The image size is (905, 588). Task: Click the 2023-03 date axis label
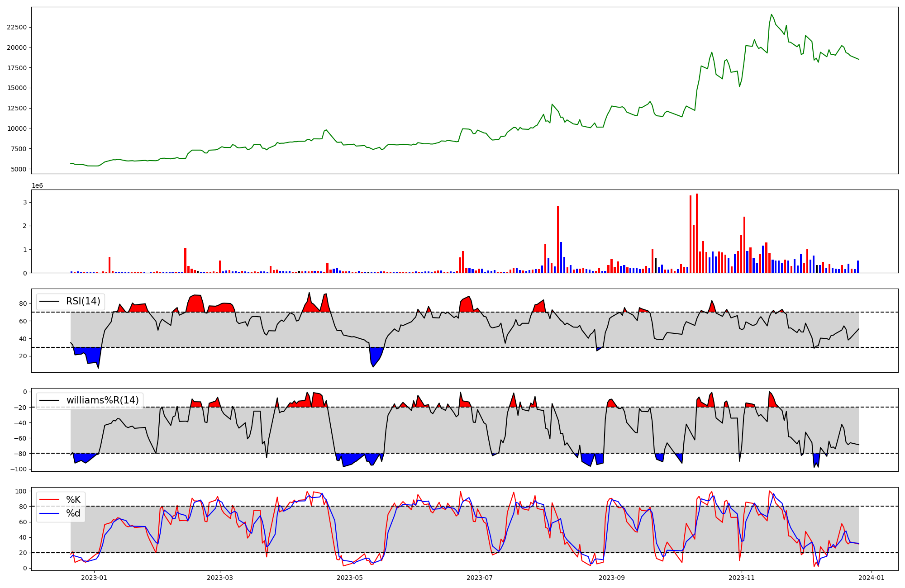click(220, 578)
